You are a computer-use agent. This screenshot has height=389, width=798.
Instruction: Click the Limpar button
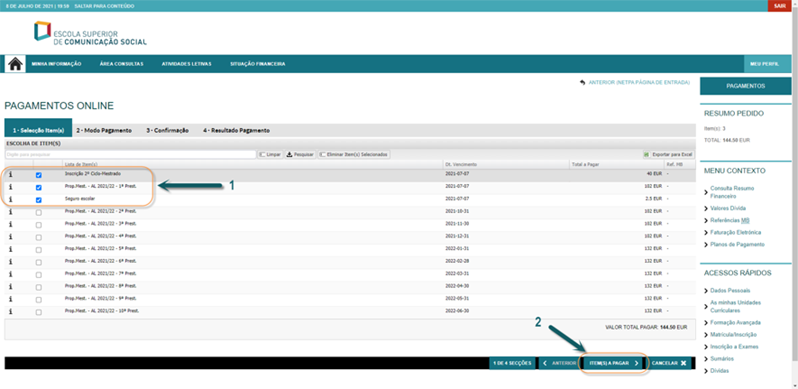coord(270,154)
